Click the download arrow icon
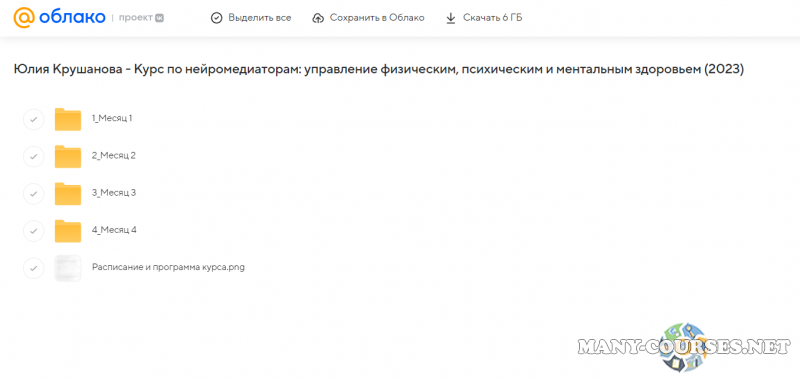This screenshot has width=800, height=380. click(x=451, y=18)
